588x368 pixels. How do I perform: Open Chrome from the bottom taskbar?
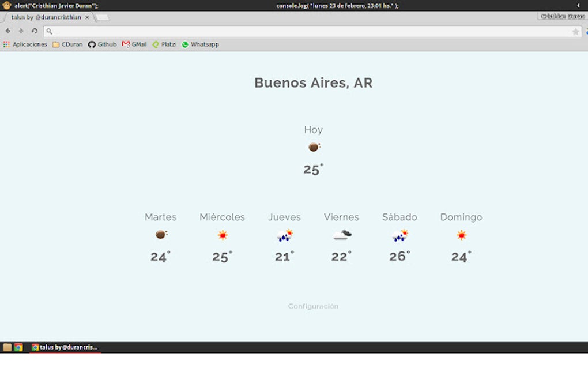pyautogui.click(x=19, y=348)
